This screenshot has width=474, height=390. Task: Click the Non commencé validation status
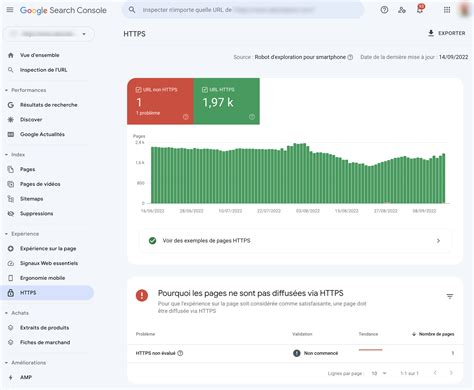tap(316, 353)
